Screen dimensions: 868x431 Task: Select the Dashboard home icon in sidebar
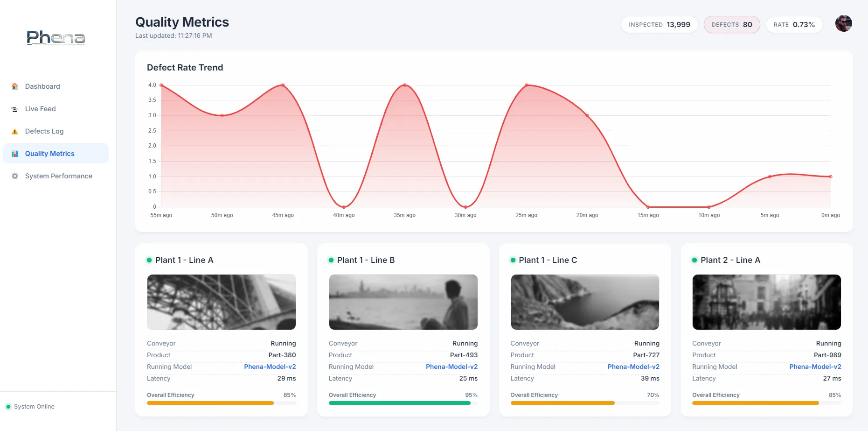(14, 86)
